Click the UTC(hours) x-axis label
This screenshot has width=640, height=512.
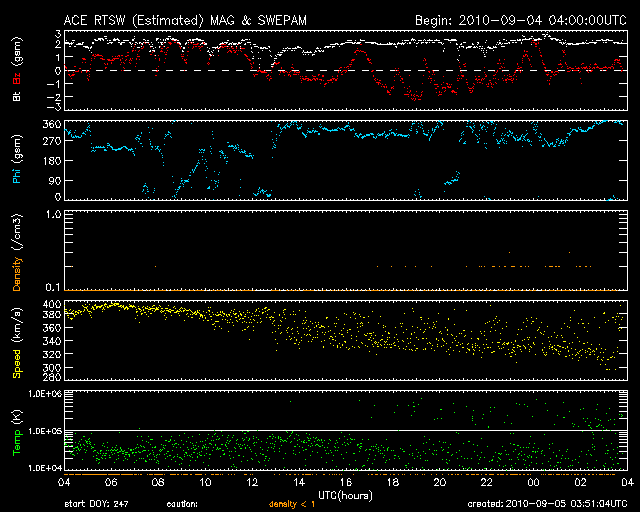[346, 495]
